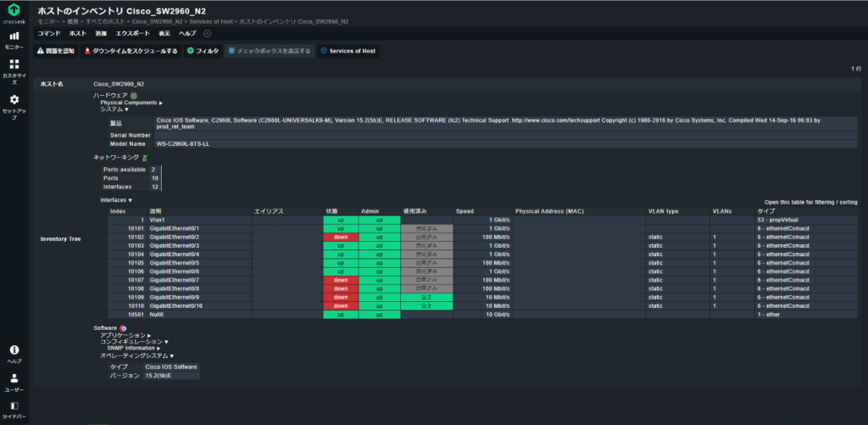Viewport: 868px width, 425px height.
Task: Open the セットアップ gear menu
Action: tap(14, 107)
